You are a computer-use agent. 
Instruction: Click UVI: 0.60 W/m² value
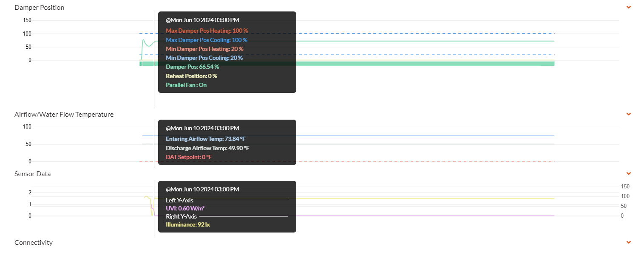pos(185,208)
